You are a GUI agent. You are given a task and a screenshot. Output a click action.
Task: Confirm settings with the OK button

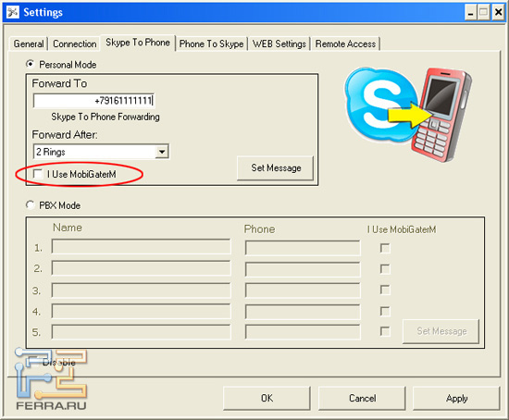[267, 398]
